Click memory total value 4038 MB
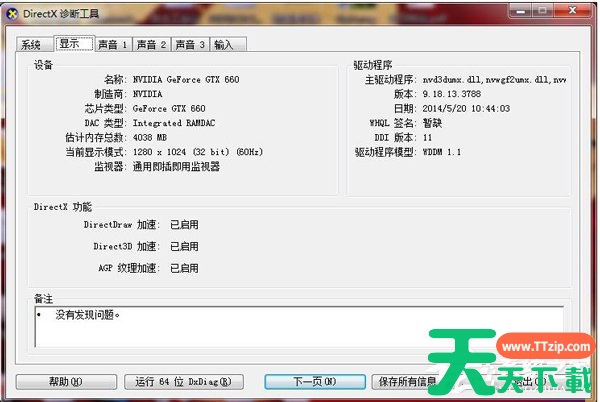This screenshot has height=402, width=600. pos(150,138)
